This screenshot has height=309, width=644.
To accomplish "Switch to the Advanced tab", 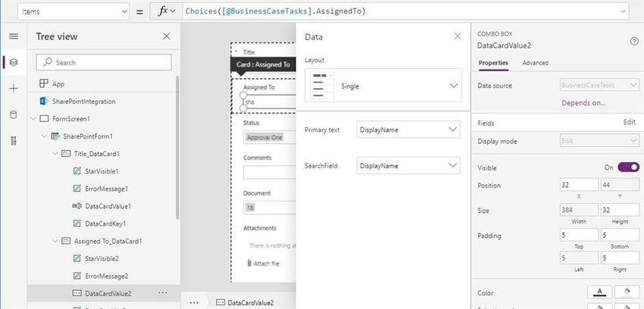I will 535,63.
